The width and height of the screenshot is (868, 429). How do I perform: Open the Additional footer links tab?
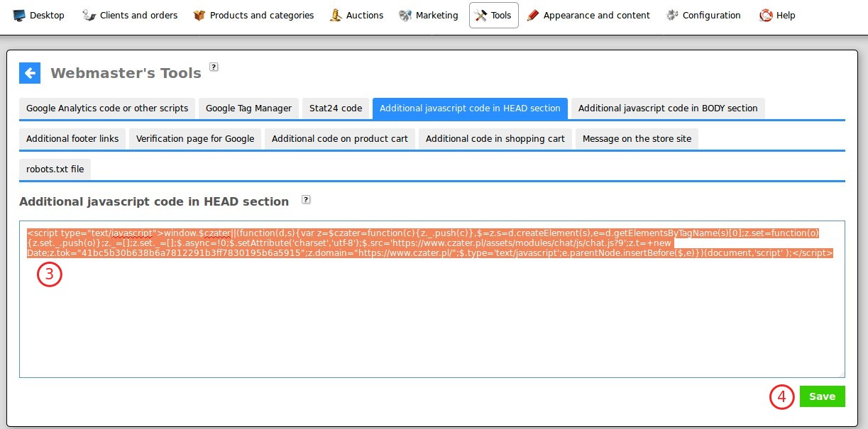72,139
